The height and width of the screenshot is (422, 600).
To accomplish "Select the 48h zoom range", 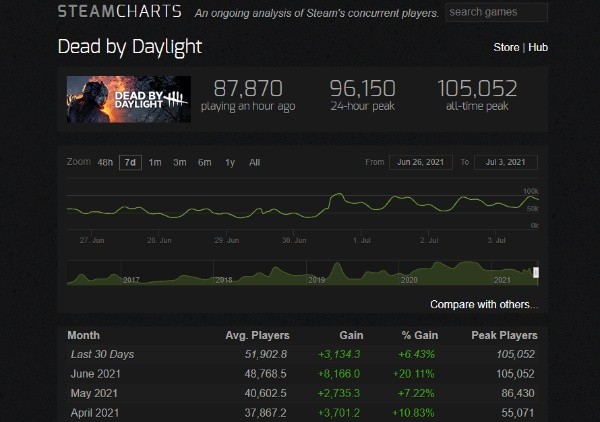I will click(x=105, y=163).
